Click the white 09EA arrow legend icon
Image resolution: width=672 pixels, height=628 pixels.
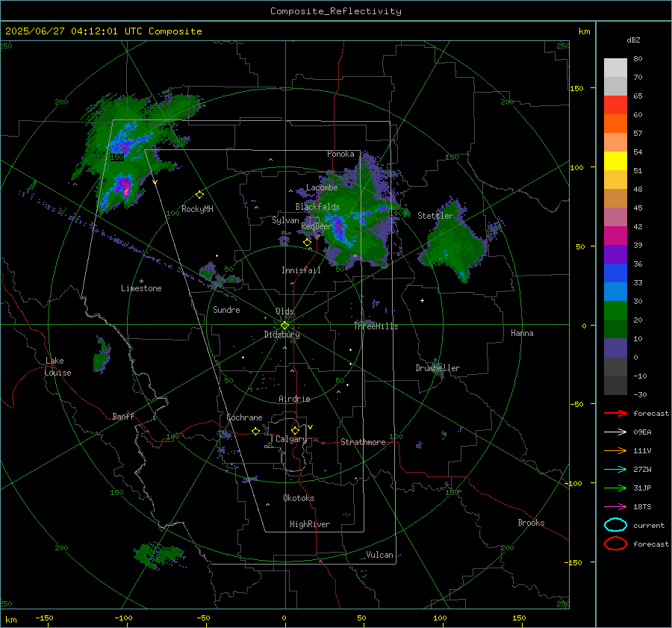click(615, 432)
